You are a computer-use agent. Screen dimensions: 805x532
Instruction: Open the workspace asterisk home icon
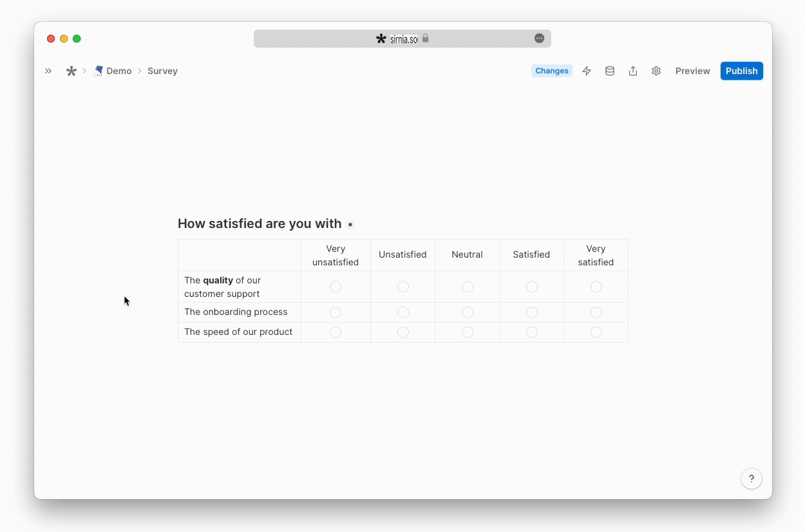pyautogui.click(x=71, y=71)
